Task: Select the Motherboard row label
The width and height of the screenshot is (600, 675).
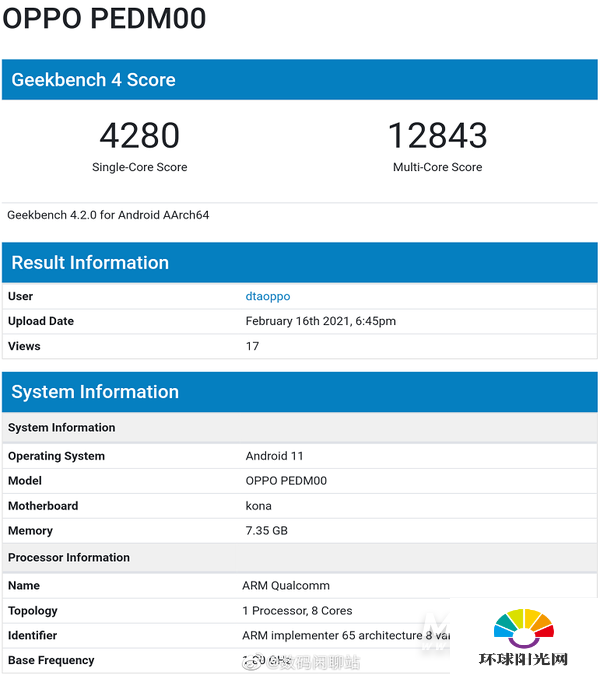Action: pos(43,506)
